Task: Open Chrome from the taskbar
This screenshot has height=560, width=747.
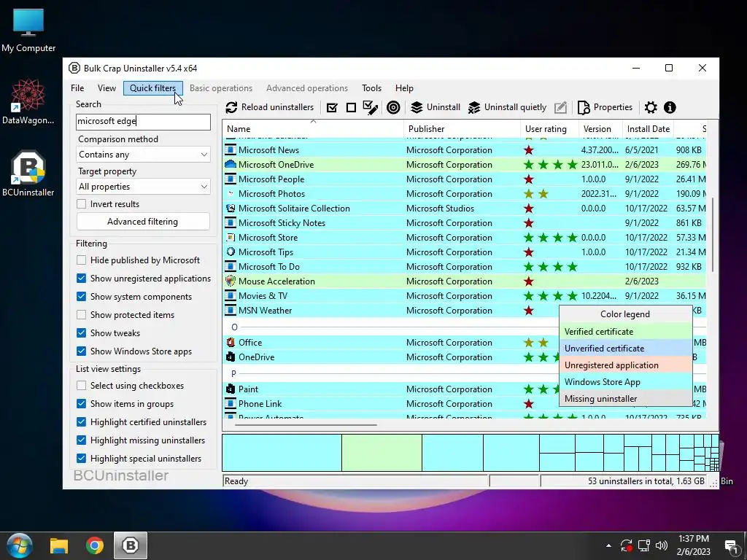Action: coord(95,545)
